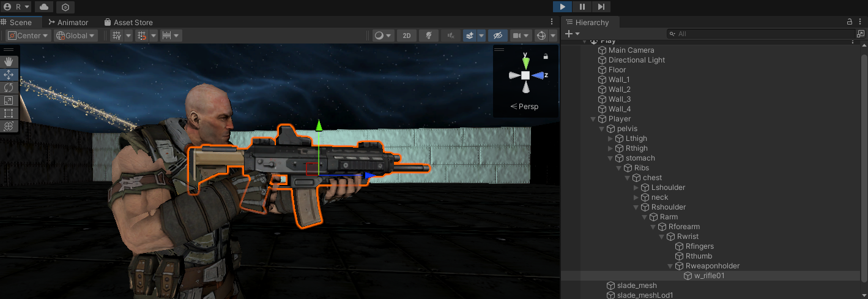Collapse the Player object tree
The width and height of the screenshot is (868, 299).
593,119
